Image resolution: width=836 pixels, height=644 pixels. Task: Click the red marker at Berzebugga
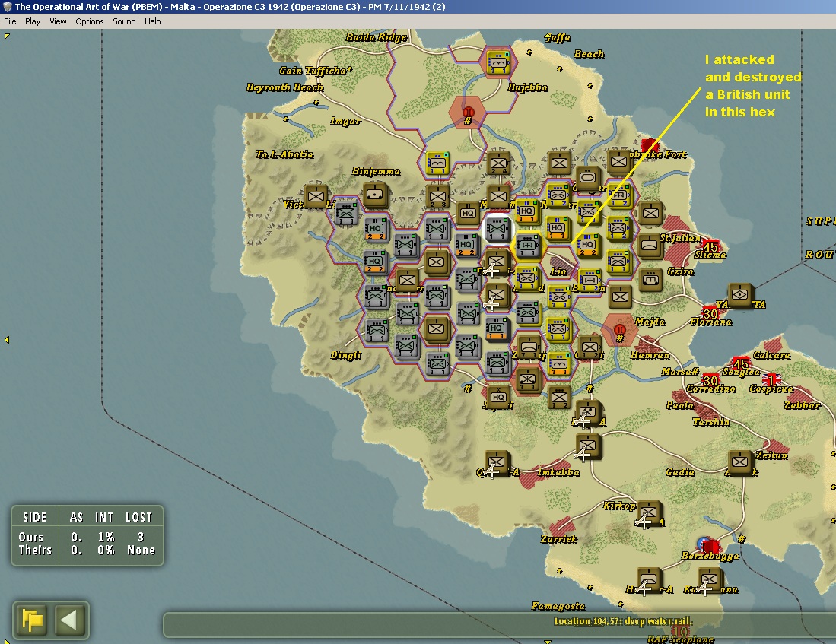[710, 547]
